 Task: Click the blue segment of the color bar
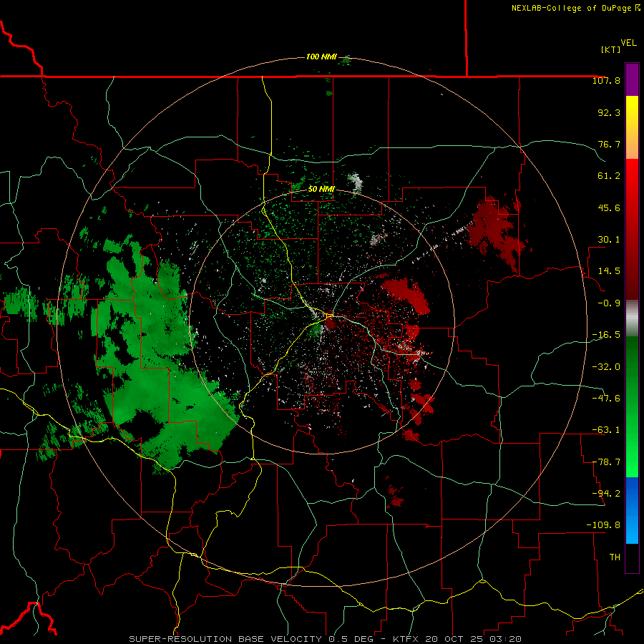(x=632, y=510)
